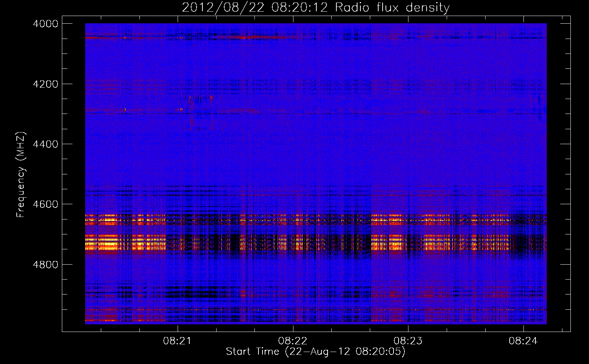589x364 pixels.
Task: Click the plot title "2012/08/22 08:20:12 Radio flux density"
Action: pyautogui.click(x=316, y=8)
